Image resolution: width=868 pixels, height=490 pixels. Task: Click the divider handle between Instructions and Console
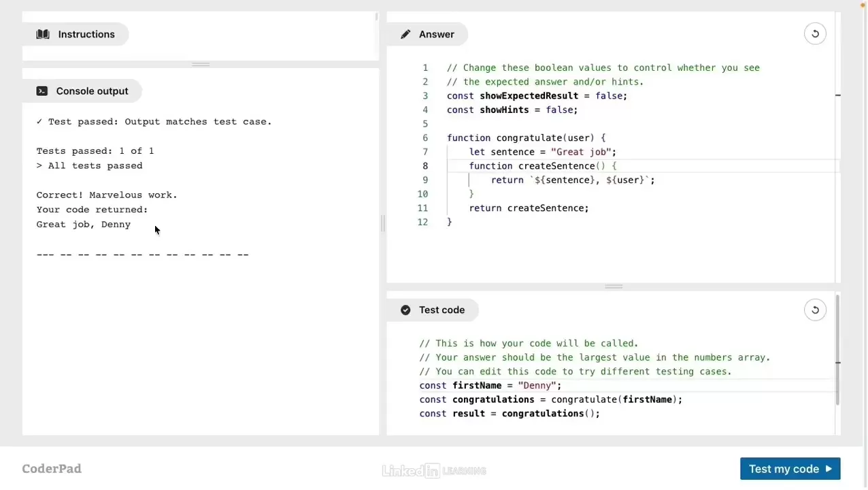pyautogui.click(x=201, y=65)
